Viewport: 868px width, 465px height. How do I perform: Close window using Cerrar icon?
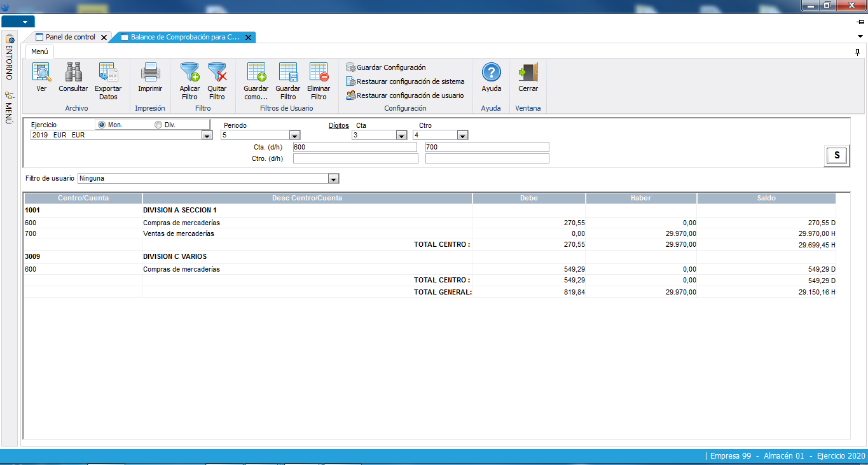[x=528, y=73]
